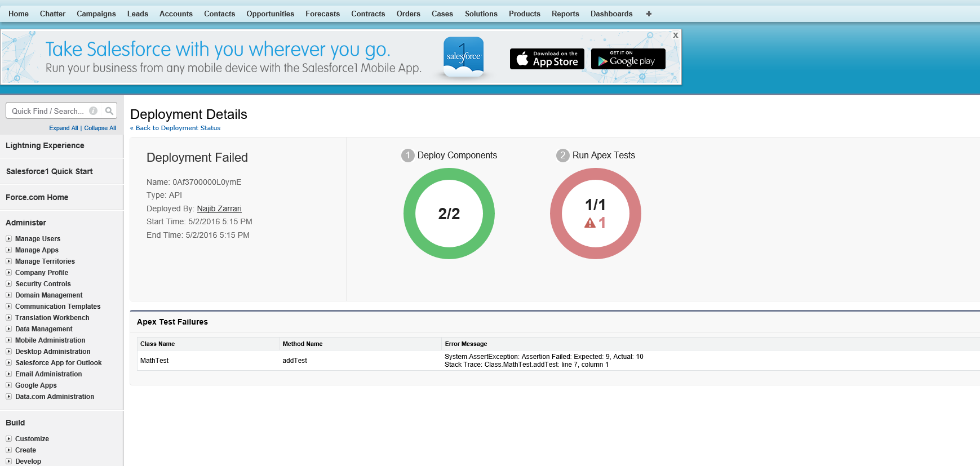Click the Quick Find search magnifier icon
The width and height of the screenshot is (980, 466).
[x=109, y=111]
